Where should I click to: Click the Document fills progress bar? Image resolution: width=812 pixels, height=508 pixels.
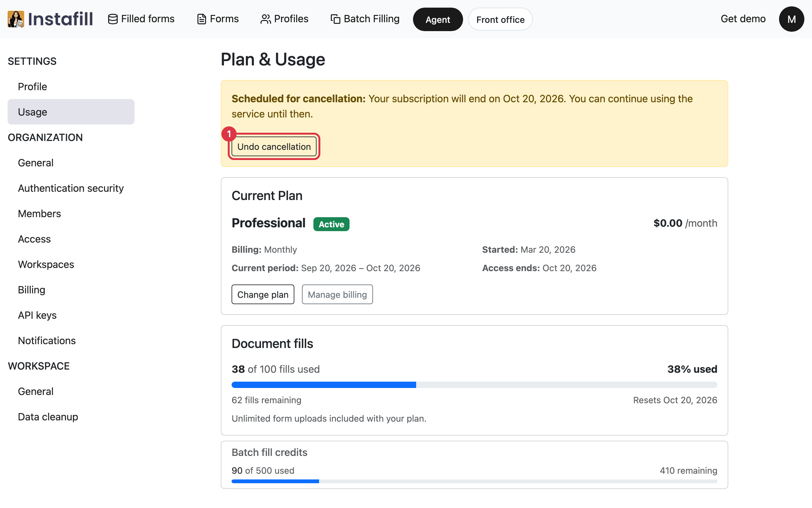coord(474,385)
